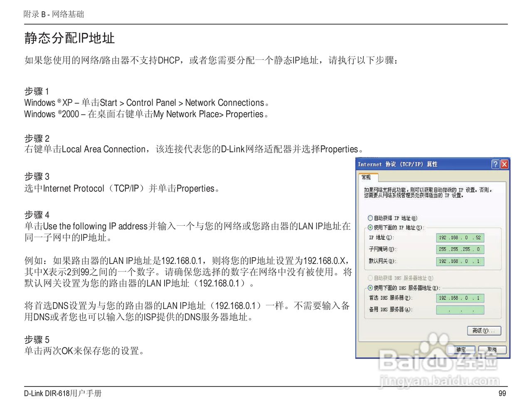Select the greyed 自动获得 DNS 服务器地址 radio option
This screenshot has height=411, width=532.
click(370, 278)
